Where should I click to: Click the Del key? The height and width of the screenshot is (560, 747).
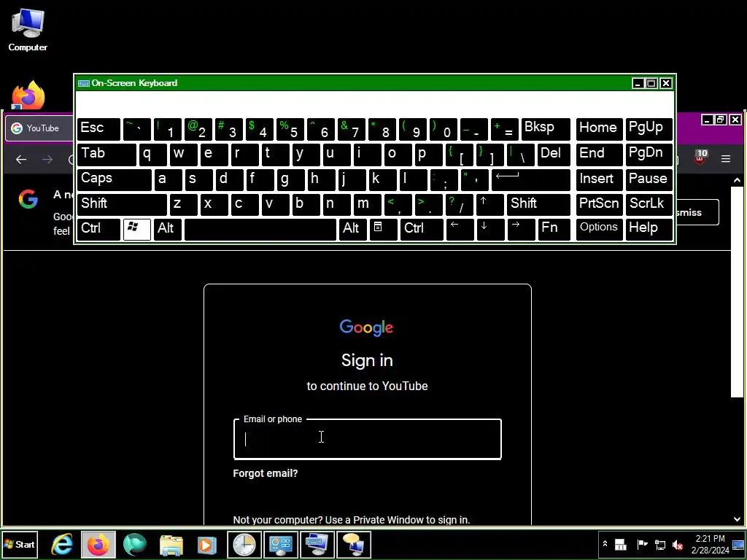click(554, 155)
